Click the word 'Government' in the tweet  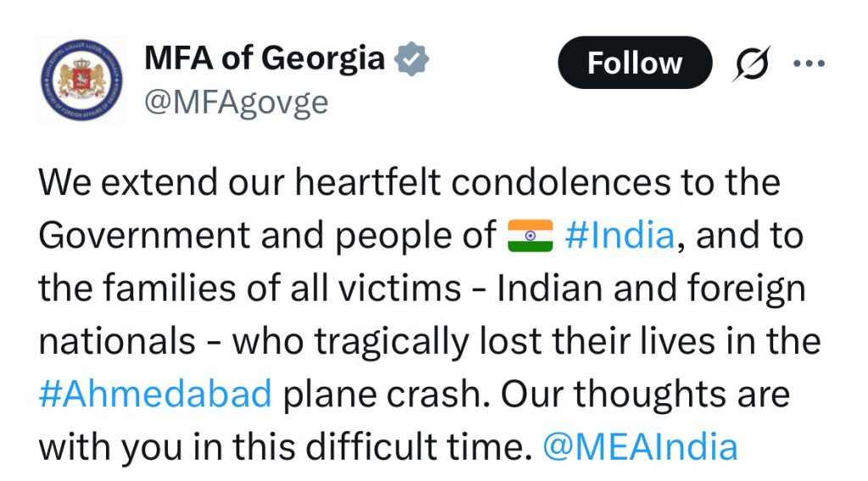[144, 235]
